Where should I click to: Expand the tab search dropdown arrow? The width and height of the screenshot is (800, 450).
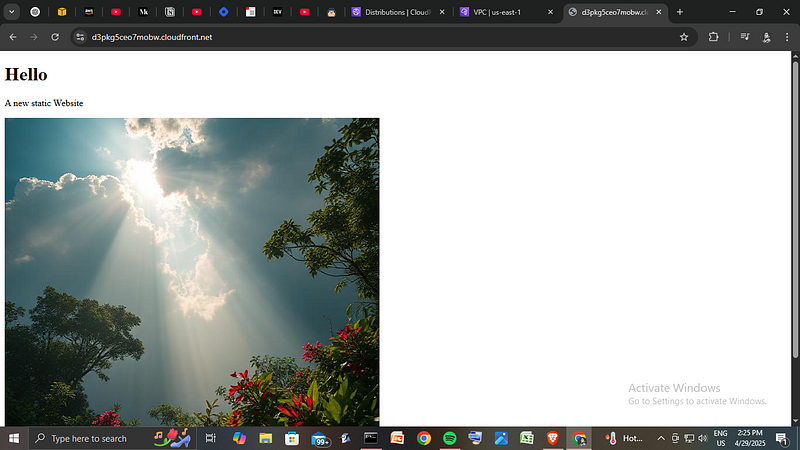[11, 12]
